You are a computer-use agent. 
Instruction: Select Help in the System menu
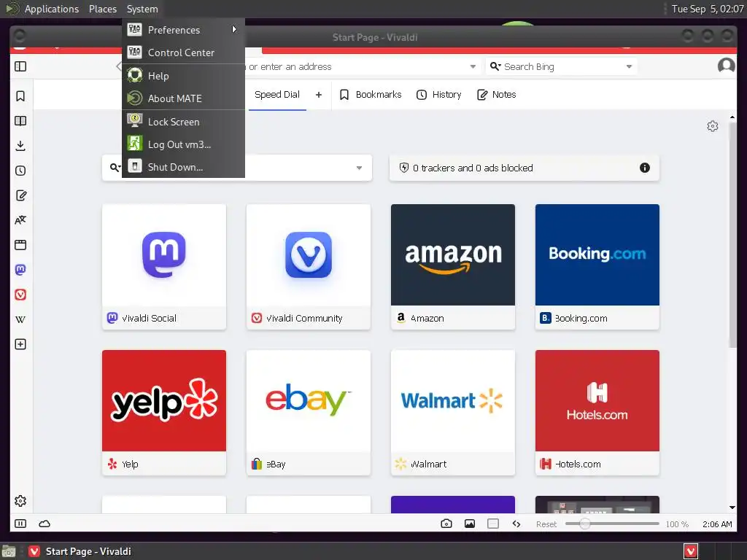pyautogui.click(x=183, y=76)
